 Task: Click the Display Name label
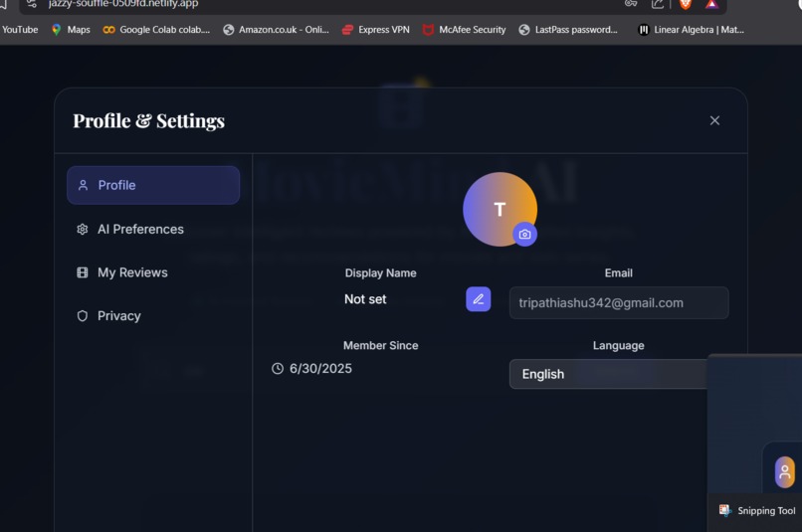pyautogui.click(x=380, y=272)
